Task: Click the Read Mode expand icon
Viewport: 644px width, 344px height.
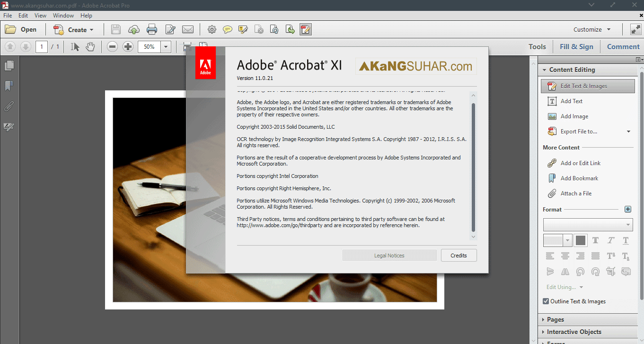Action: pos(635,29)
